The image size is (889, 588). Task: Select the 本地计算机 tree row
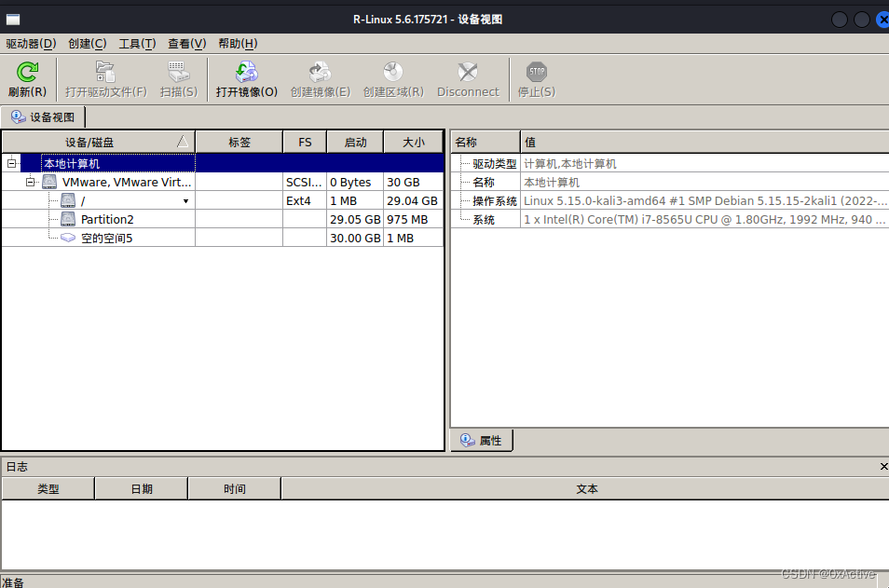(x=223, y=164)
